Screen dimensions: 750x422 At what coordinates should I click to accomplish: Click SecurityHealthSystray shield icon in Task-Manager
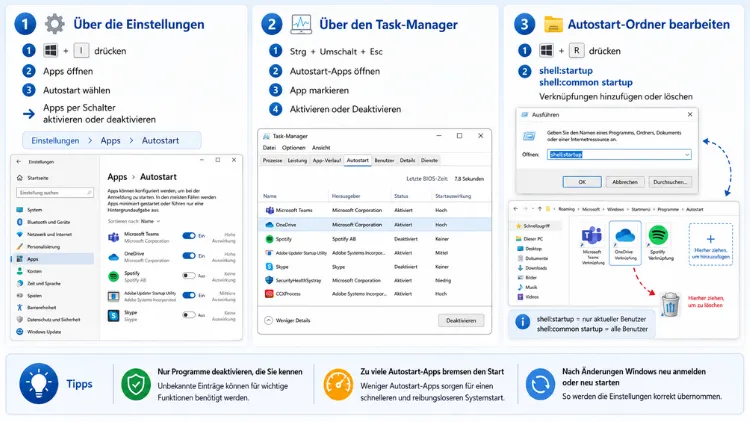pyautogui.click(x=269, y=280)
